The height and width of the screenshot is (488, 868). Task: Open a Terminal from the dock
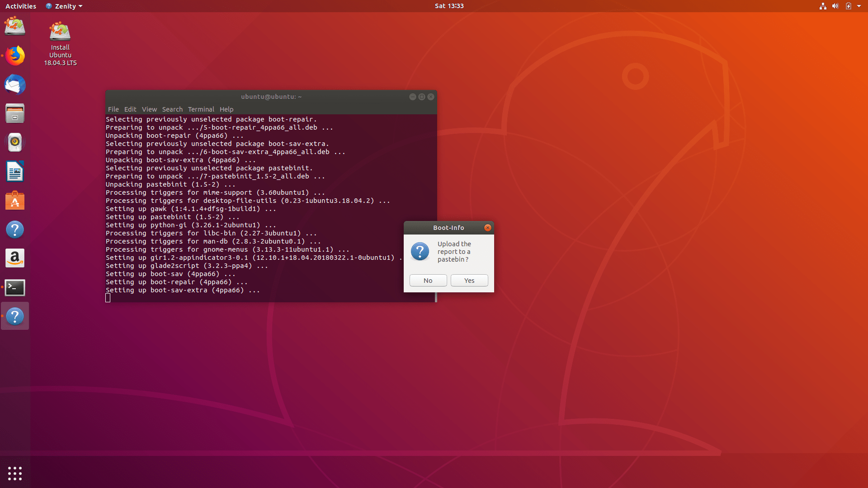coord(15,287)
